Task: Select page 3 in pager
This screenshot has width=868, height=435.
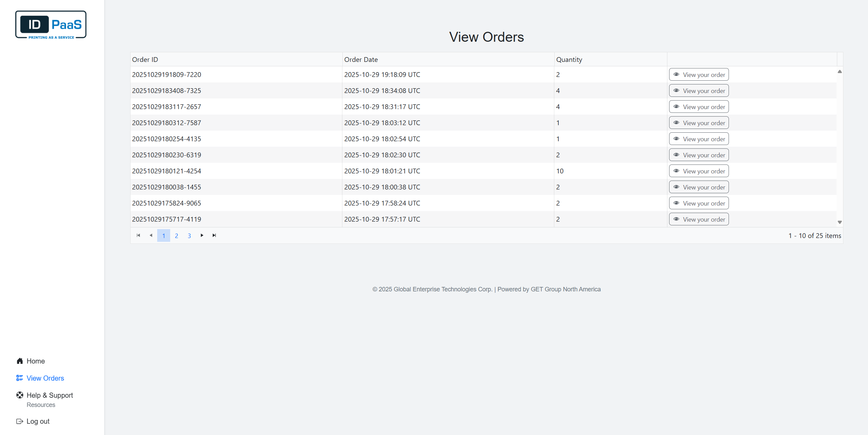Action: (x=189, y=236)
